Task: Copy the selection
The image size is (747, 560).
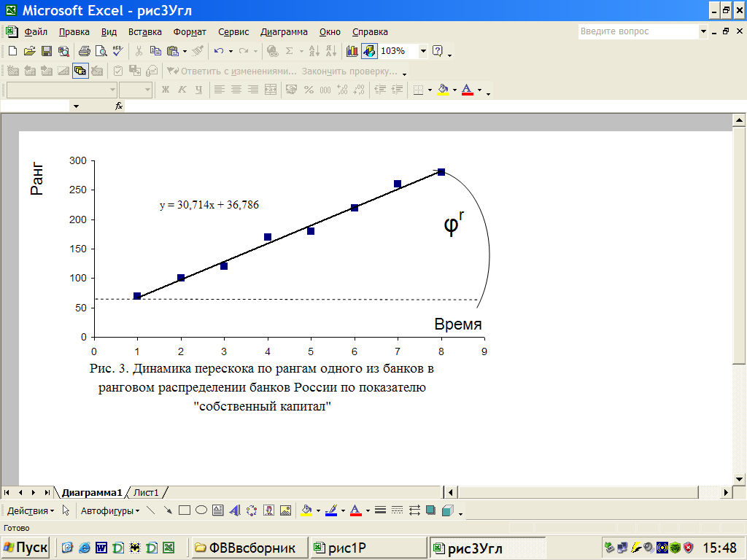Action: (x=155, y=51)
